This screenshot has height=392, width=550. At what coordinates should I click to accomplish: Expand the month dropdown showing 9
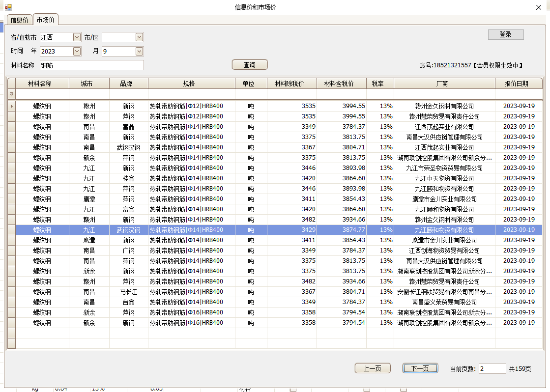139,51
